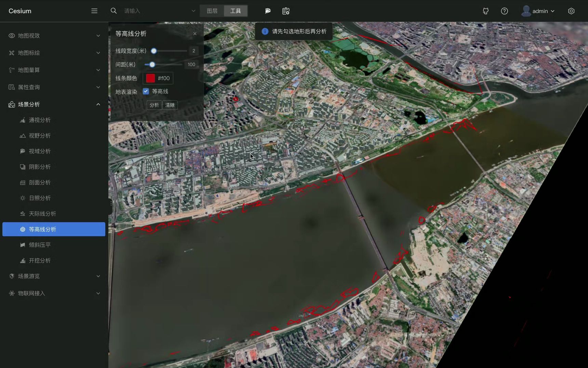Click the 地图标绘 drawing tools icon
Image resolution: width=588 pixels, height=368 pixels.
12,53
